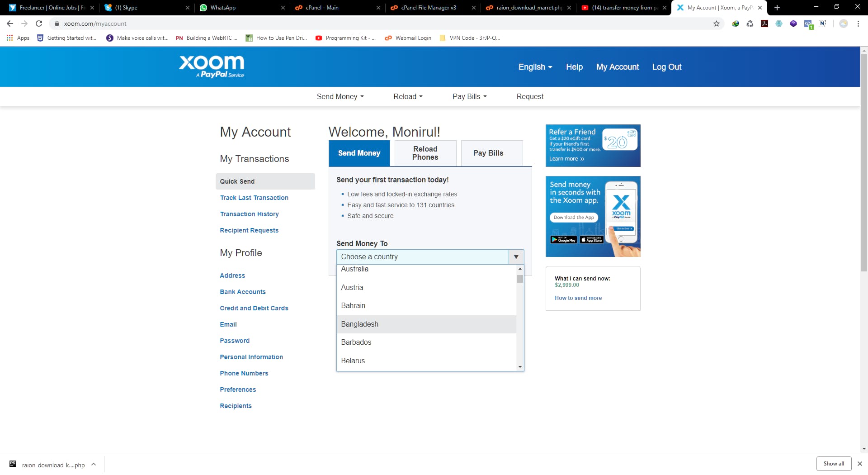Open the English language dropdown
The width and height of the screenshot is (868, 475).
point(535,67)
